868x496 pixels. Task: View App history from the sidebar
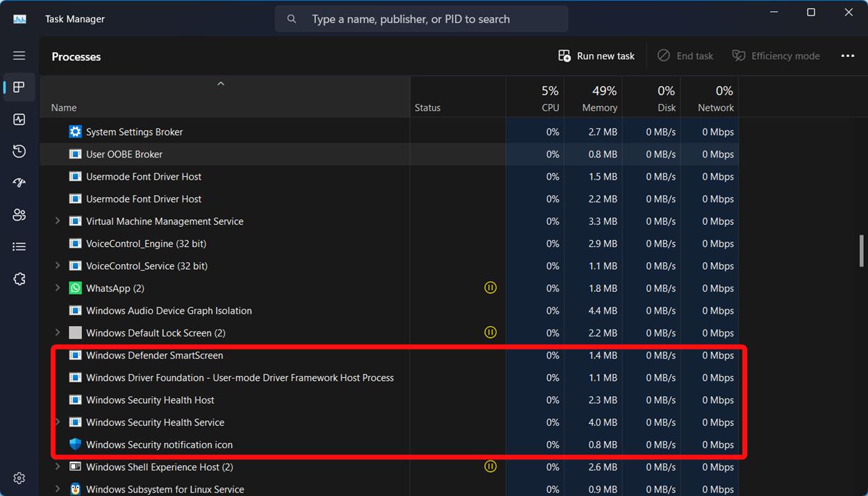point(19,151)
